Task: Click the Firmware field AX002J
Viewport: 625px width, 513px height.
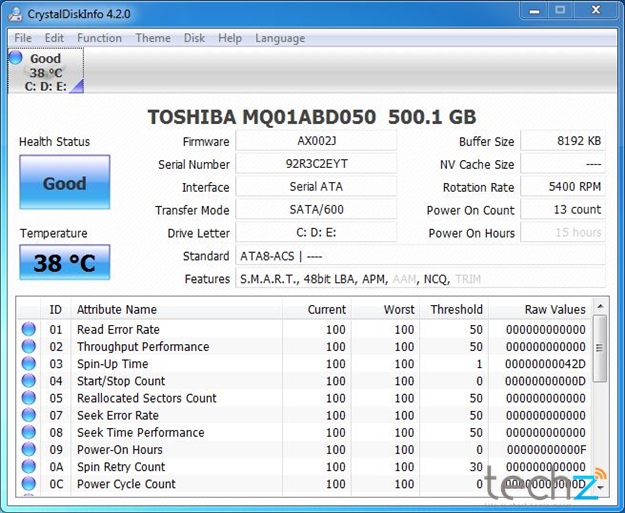Action: (316, 141)
